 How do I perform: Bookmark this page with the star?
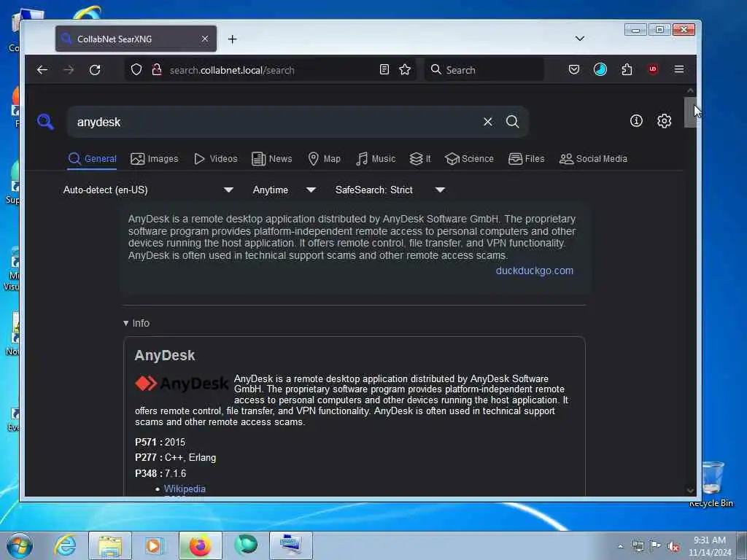[x=405, y=70]
